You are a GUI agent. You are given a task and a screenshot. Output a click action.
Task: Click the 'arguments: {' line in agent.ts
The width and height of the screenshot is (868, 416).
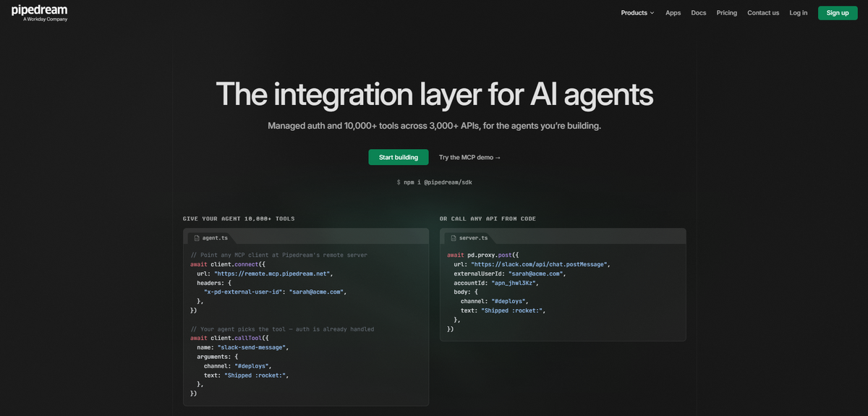[x=217, y=357]
